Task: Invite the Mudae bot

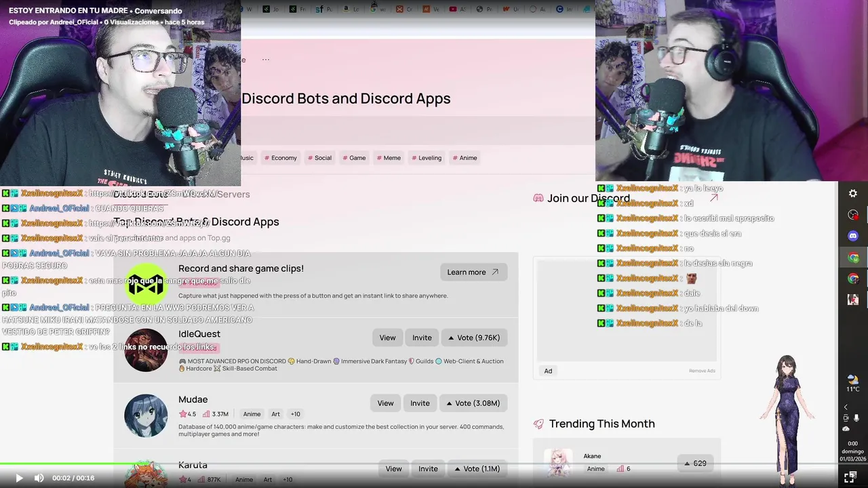Action: point(420,403)
